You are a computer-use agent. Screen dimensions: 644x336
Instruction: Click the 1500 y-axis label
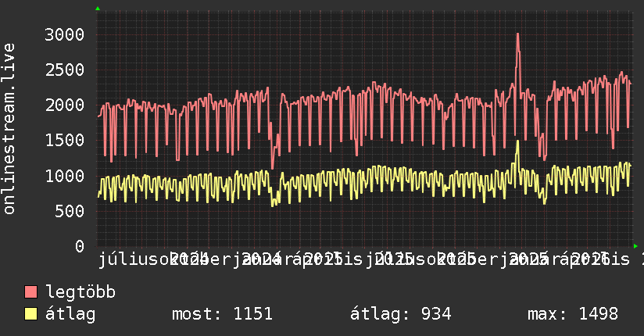[65, 141]
